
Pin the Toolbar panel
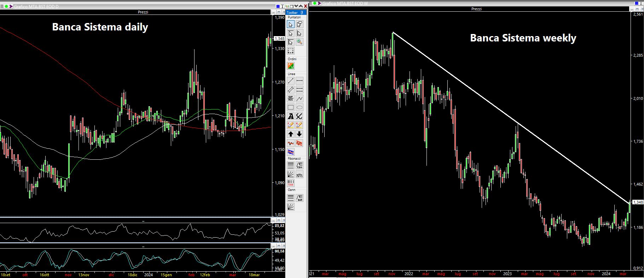pyautogui.click(x=302, y=13)
